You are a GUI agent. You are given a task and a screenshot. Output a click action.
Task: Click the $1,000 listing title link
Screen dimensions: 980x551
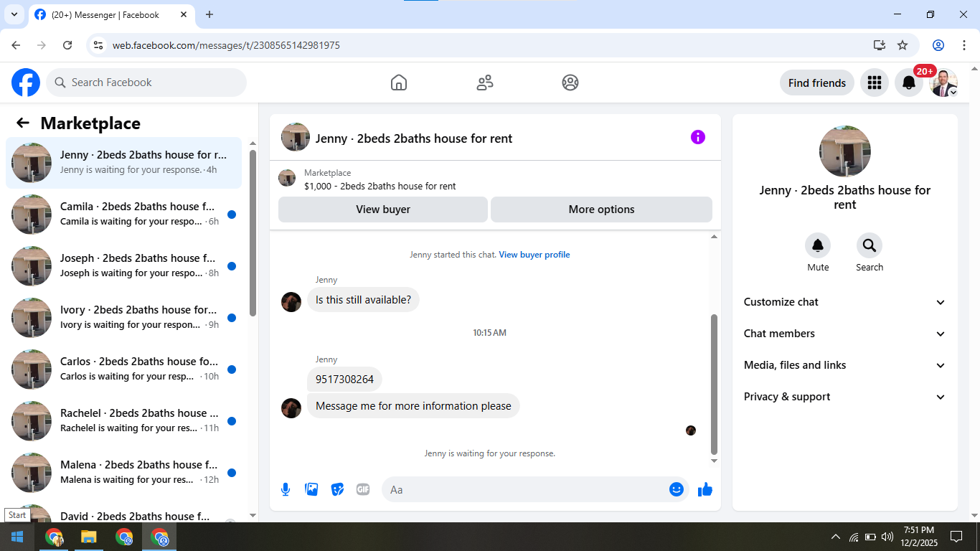coord(380,186)
